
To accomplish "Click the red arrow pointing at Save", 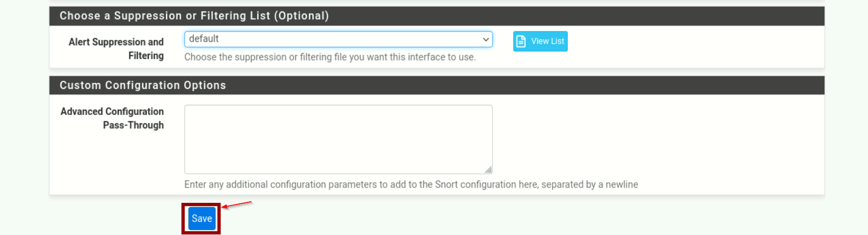I will click(x=238, y=206).
